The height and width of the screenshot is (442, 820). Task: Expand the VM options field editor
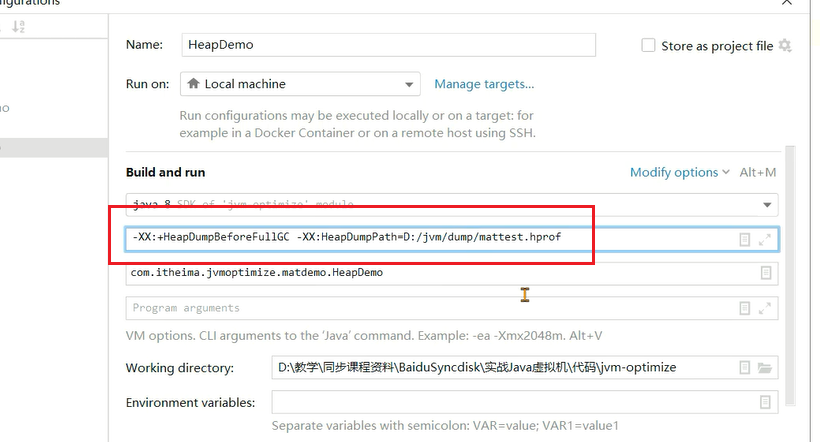765,240
